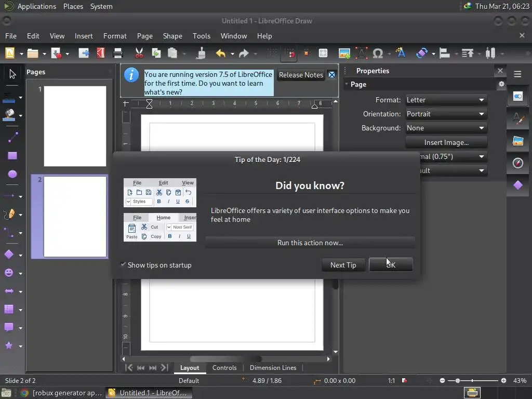
Task: Click the horizontal scrollbar below the canvas
Action: coord(225,358)
